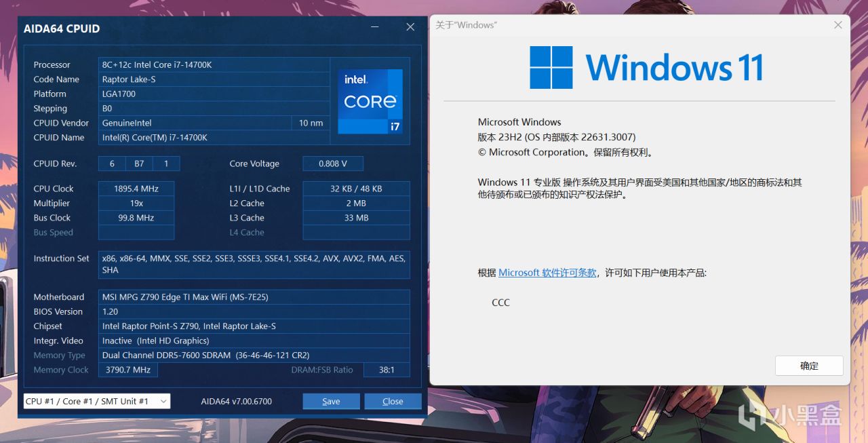Select Multiplier value 19x
The width and height of the screenshot is (868, 443).
click(x=136, y=204)
